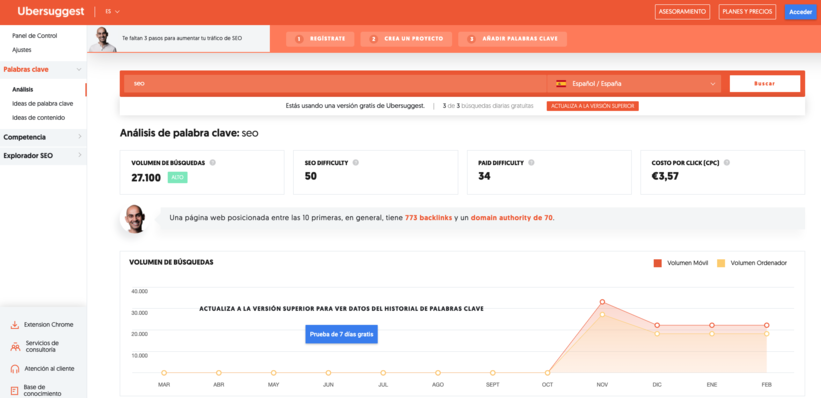Open PLANES Y PRECIOS page
The image size is (821, 398).
point(747,12)
